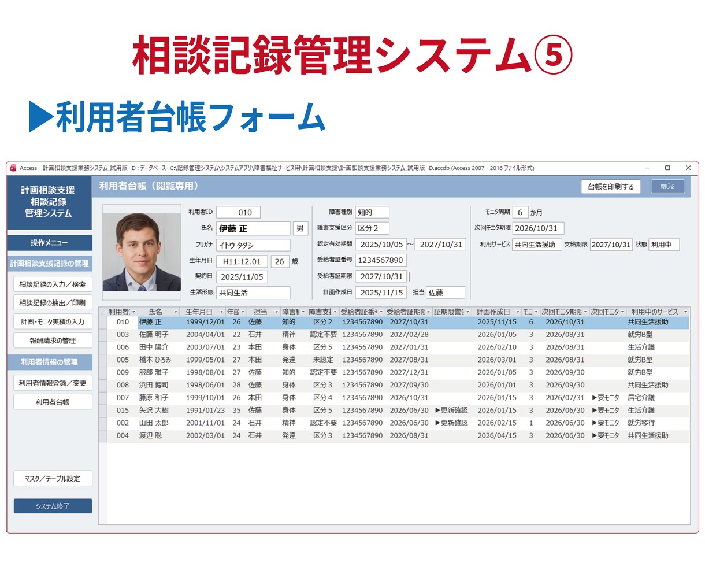Open the 証期限警告 column filter dropdown

[x=467, y=312]
